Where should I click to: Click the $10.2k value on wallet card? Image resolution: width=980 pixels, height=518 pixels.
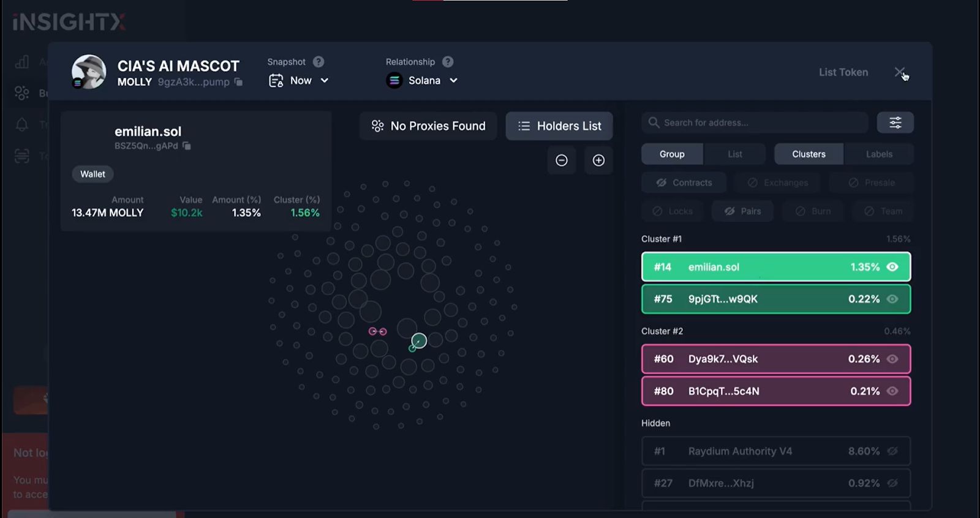point(187,213)
